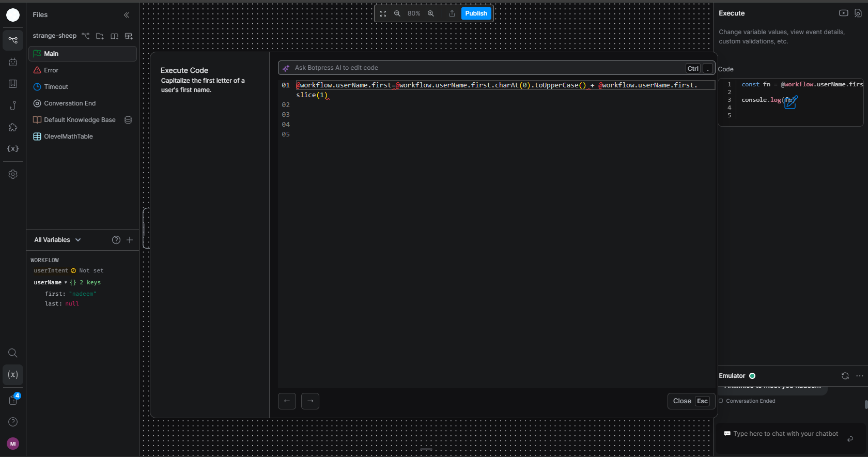Image resolution: width=868 pixels, height=457 pixels.
Task: Add a new knowledge base
Action: click(114, 36)
